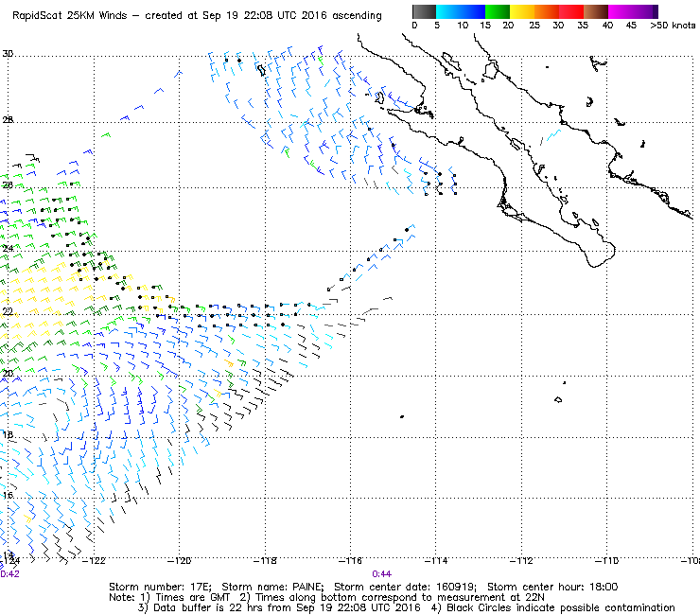Click the latitude label '22'

point(8,311)
